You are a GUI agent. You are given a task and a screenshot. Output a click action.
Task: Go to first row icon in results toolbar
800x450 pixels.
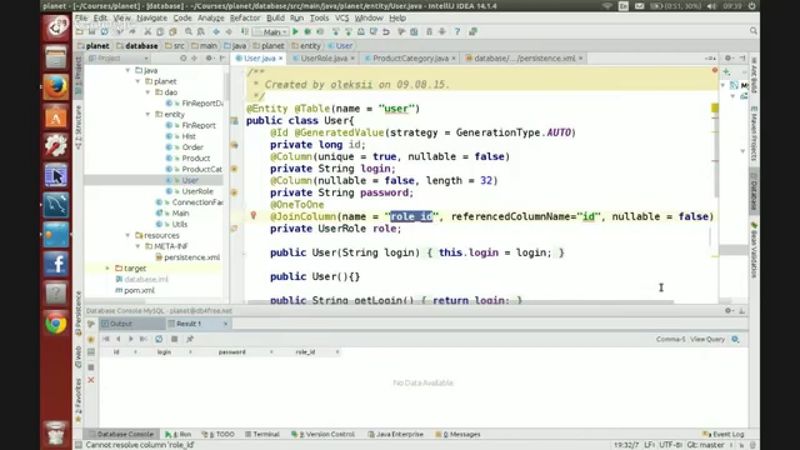point(104,339)
